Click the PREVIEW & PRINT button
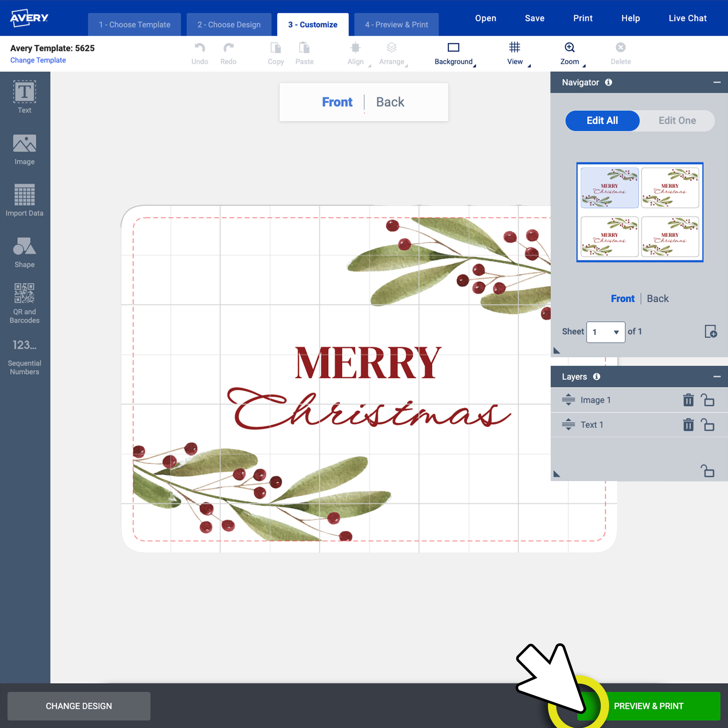This screenshot has height=728, width=728. 649,706
